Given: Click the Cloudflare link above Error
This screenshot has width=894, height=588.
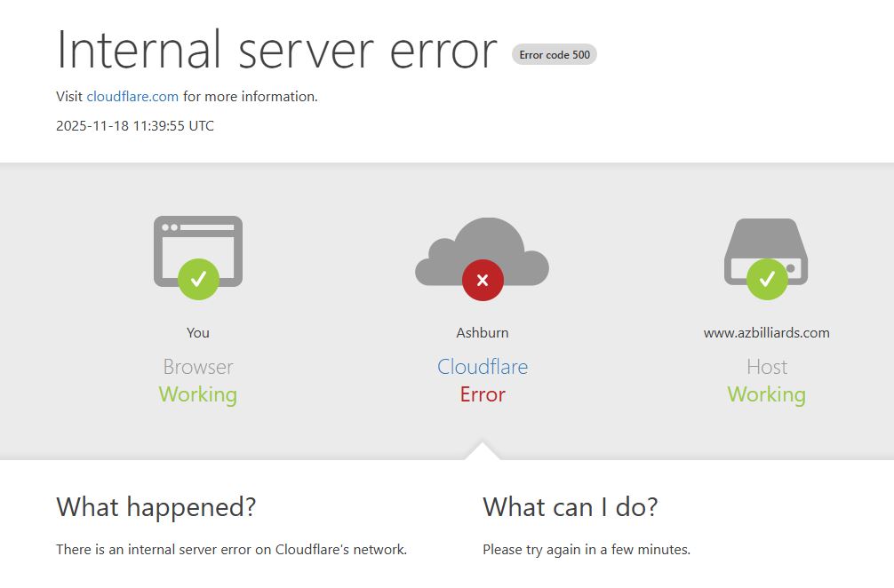Looking at the screenshot, I should [x=482, y=367].
